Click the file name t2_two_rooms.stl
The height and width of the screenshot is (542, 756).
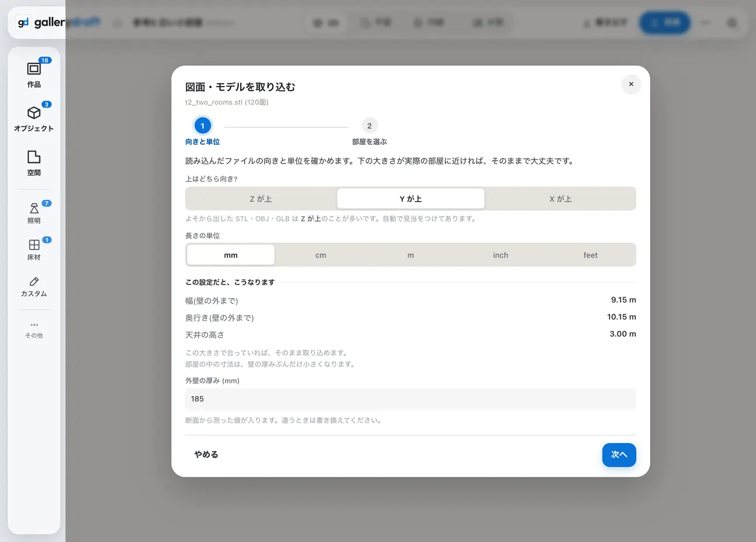click(213, 102)
